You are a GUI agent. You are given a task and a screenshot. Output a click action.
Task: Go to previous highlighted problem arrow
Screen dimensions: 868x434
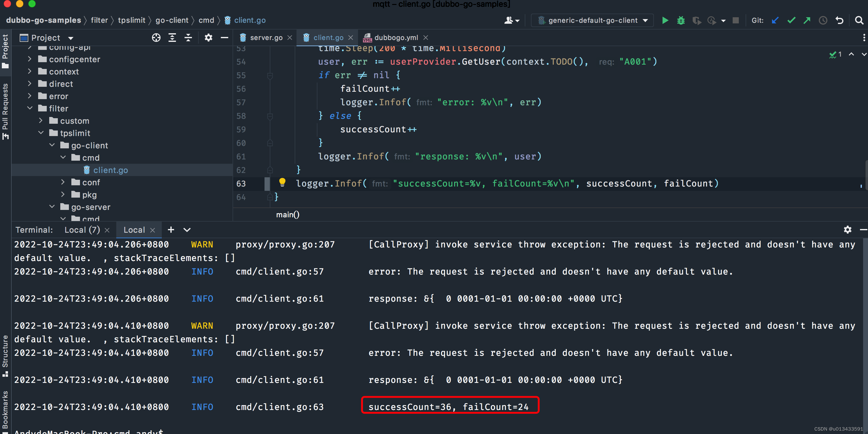point(851,54)
